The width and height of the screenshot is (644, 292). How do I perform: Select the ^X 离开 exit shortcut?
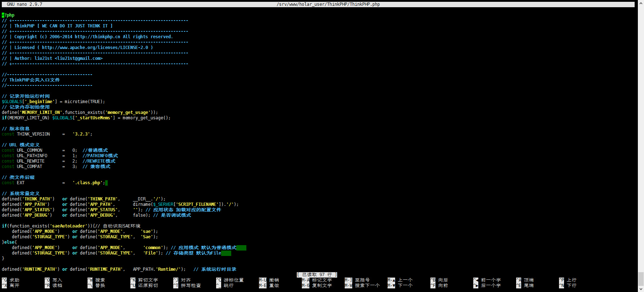coord(11,286)
